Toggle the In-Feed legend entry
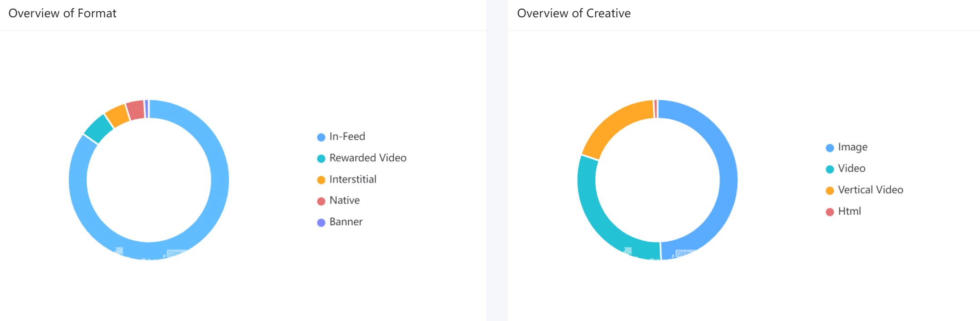Viewport: 980px width, 321px height. [341, 137]
